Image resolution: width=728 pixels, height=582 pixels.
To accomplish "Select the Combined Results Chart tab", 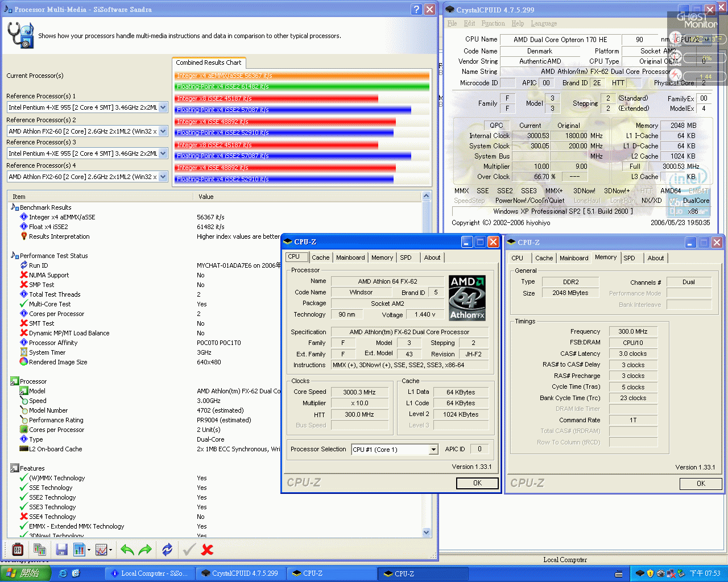I will [208, 63].
